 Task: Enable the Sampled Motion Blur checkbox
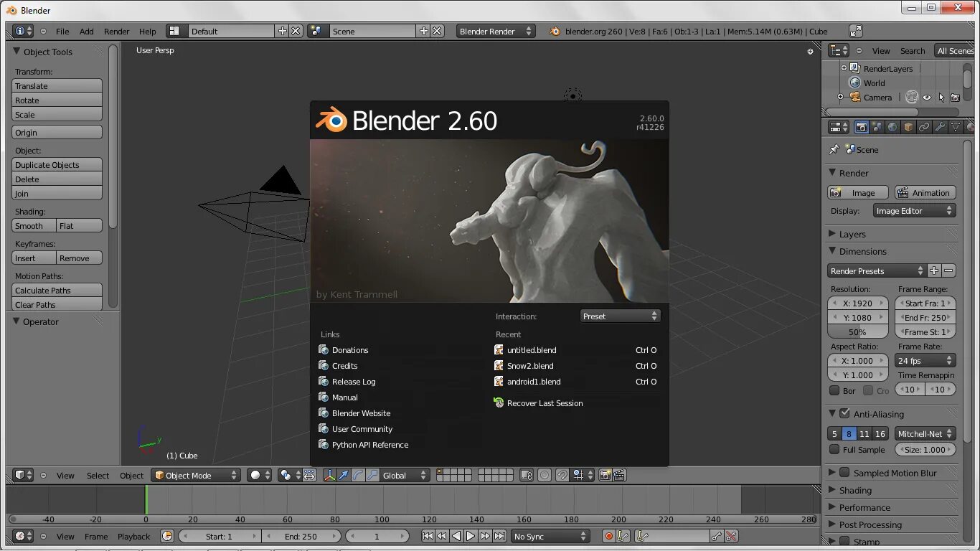point(844,472)
